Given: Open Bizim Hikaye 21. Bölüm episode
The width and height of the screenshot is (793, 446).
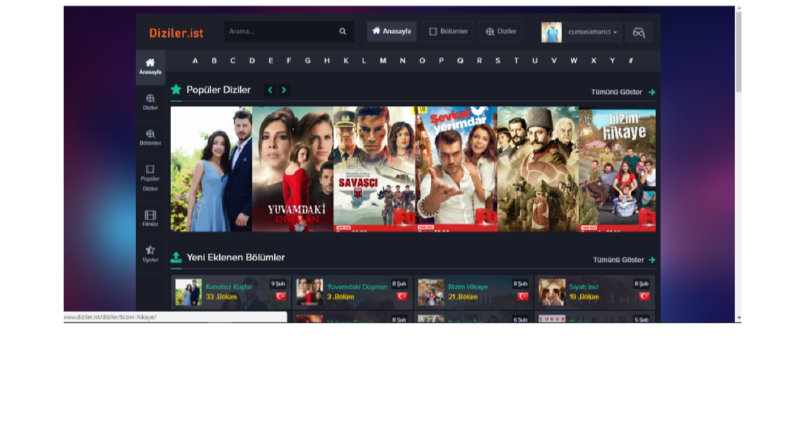Looking at the screenshot, I should [474, 292].
